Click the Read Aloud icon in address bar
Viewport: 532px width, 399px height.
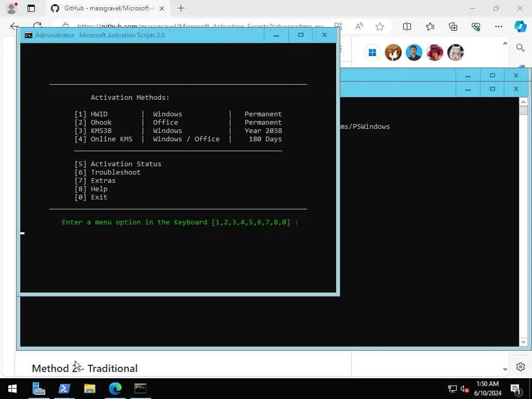tap(359, 26)
